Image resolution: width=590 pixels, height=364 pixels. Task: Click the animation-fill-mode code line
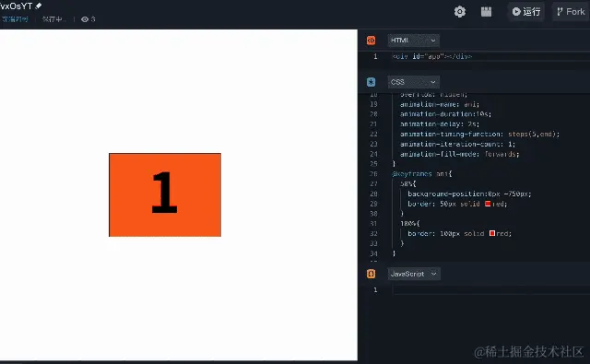459,154
